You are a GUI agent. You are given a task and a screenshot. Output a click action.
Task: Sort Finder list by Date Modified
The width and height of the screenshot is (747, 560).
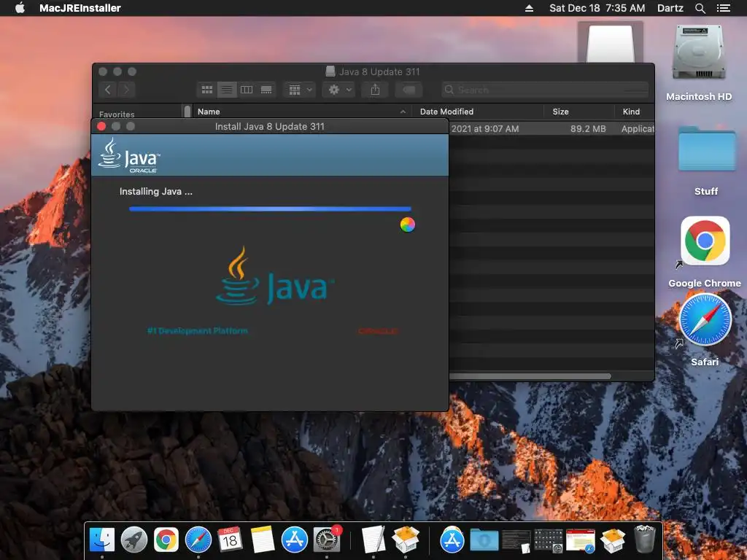pos(478,112)
